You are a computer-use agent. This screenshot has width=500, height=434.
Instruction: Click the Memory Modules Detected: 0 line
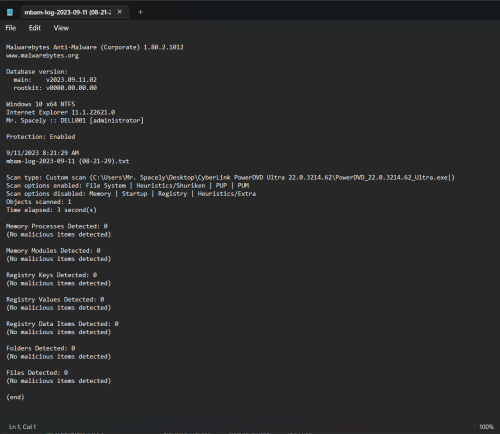[x=53, y=251]
